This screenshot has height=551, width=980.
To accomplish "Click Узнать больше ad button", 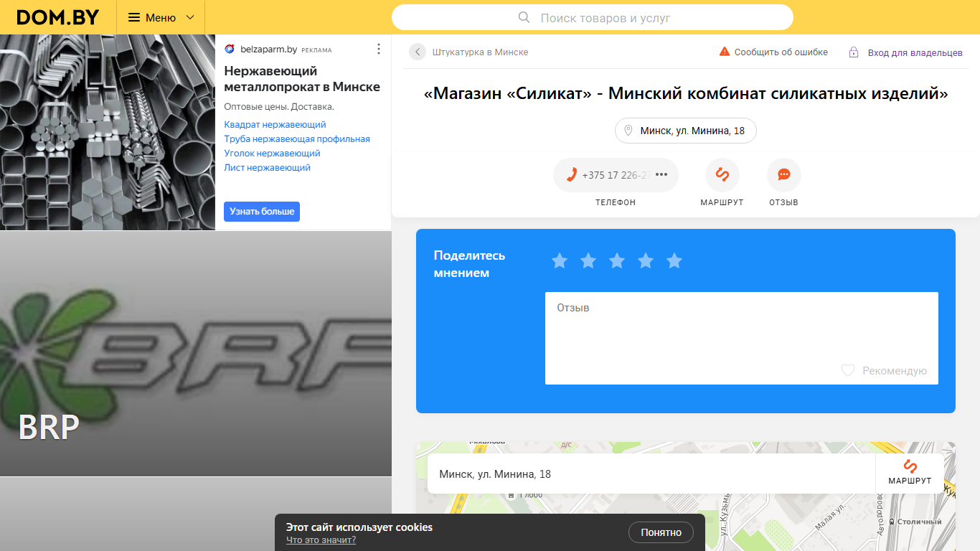I will pos(262,212).
